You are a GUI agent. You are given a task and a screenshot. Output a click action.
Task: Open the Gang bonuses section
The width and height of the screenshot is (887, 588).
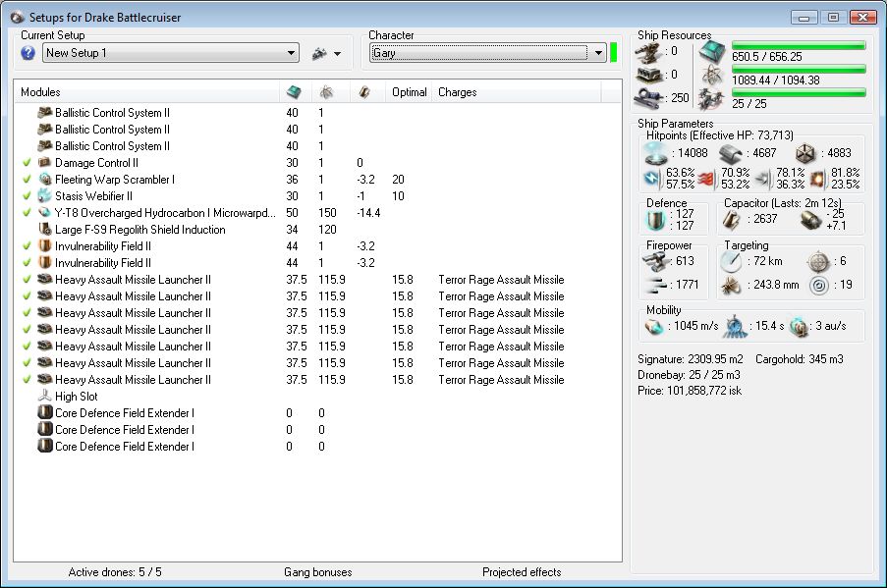[318, 572]
